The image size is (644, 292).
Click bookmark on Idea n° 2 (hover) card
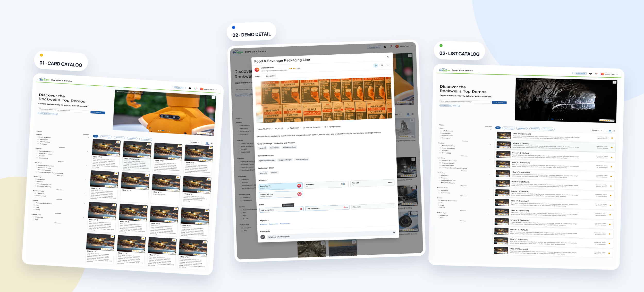coord(149,144)
